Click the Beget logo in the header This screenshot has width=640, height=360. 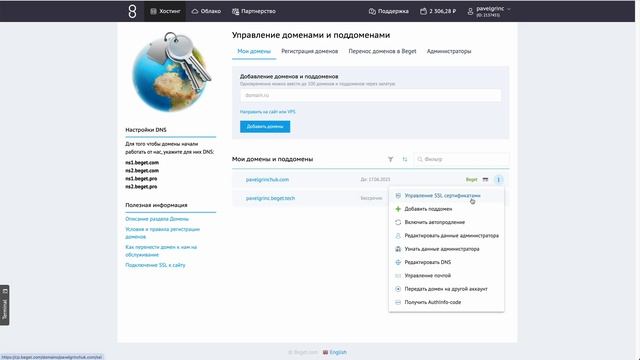[132, 11]
